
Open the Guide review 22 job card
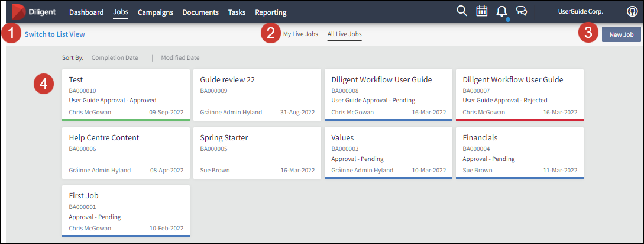click(257, 95)
